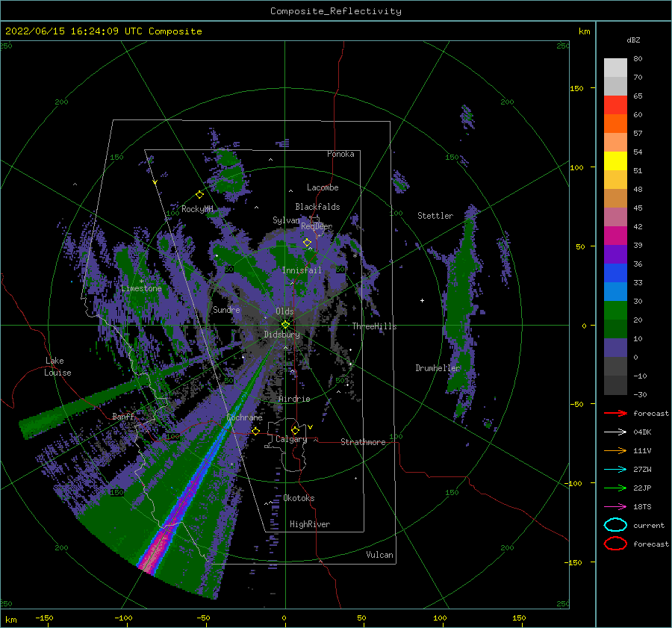Image resolution: width=672 pixels, height=628 pixels.
Task: Click the ThreeHills label
Action: click(x=374, y=326)
